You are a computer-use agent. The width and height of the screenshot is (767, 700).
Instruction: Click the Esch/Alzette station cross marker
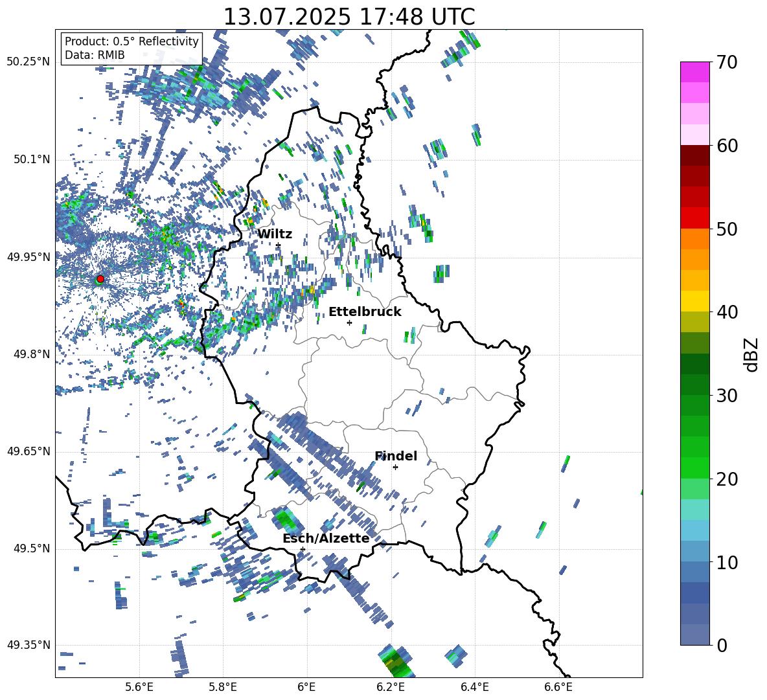coord(303,549)
